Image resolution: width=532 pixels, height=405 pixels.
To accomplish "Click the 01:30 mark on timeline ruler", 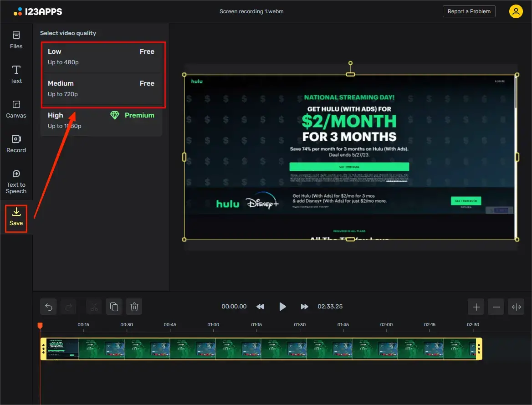I will pos(300,324).
